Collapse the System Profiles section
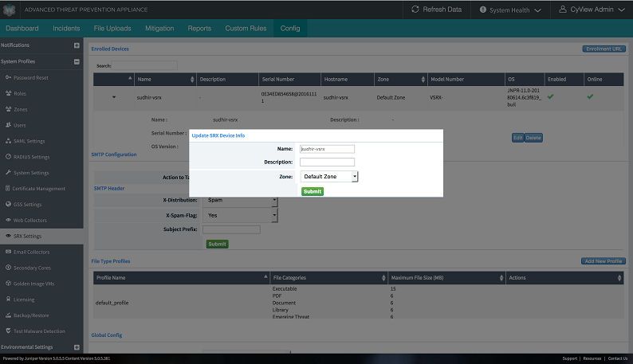This screenshot has width=633, height=364. (77, 62)
